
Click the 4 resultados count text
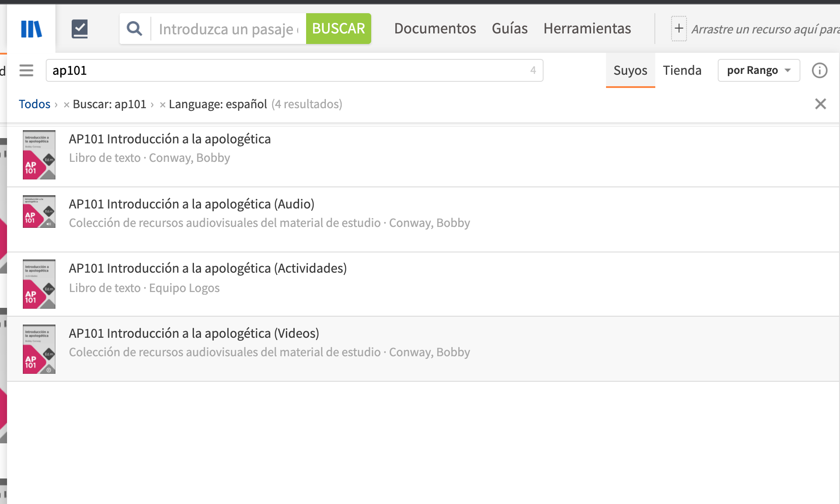(x=307, y=104)
